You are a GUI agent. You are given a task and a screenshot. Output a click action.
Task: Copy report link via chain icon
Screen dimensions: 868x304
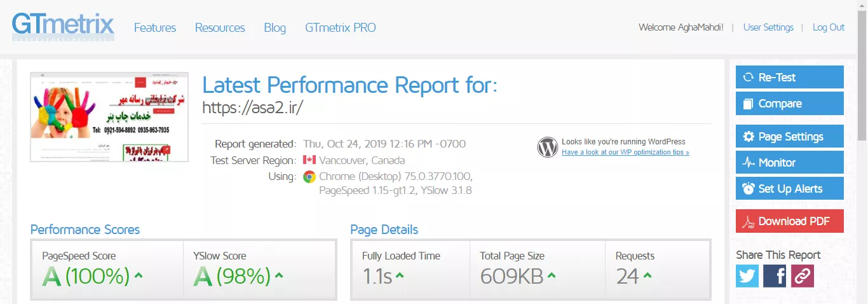coord(803,276)
